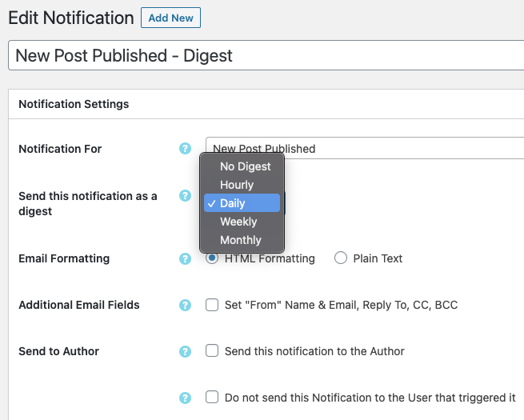Screen dimensions: 524x420
Task: Click help icon next to Notification For
Action: pos(185,148)
